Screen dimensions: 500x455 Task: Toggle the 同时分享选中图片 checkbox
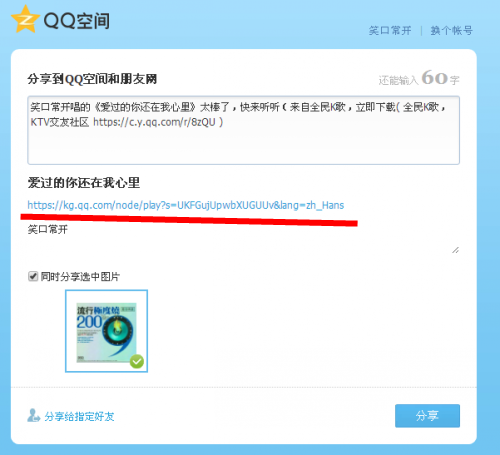[33, 276]
